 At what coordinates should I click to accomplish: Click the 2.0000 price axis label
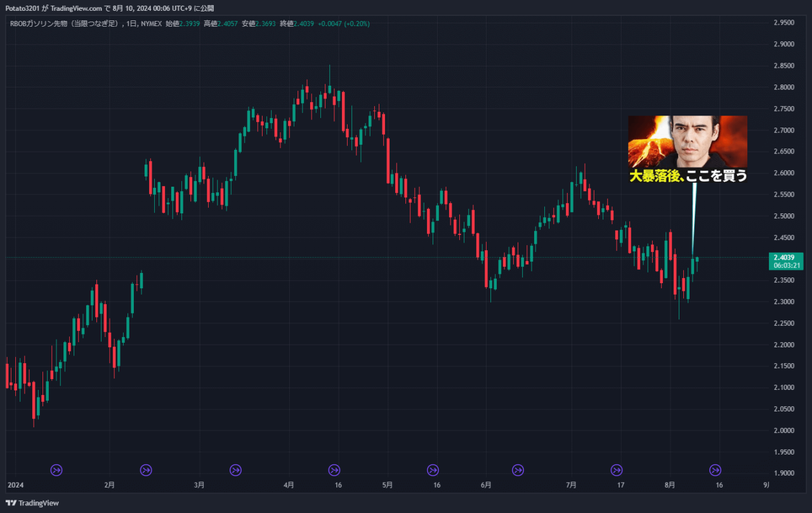784,430
